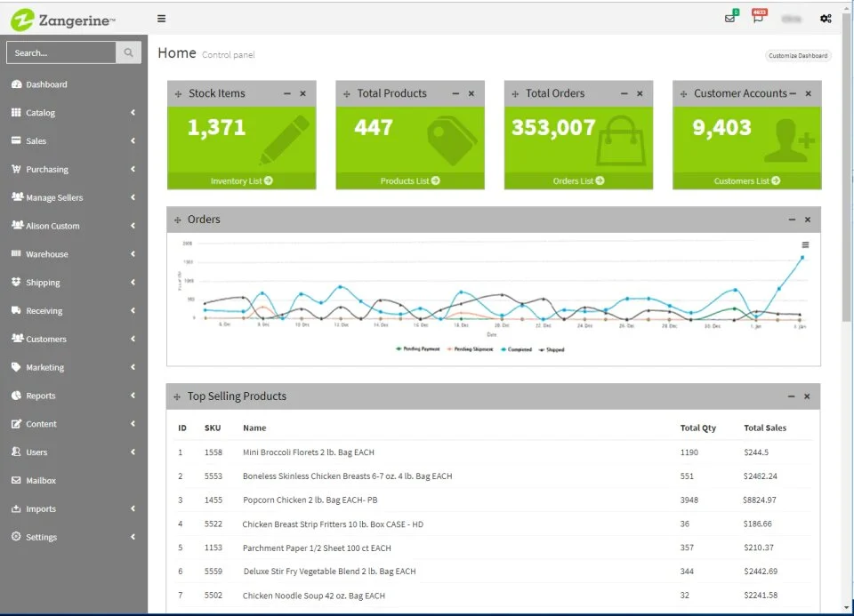Viewport: 854px width, 616px height.
Task: Expand the Warehouse sidebar menu
Action: pyautogui.click(x=74, y=254)
